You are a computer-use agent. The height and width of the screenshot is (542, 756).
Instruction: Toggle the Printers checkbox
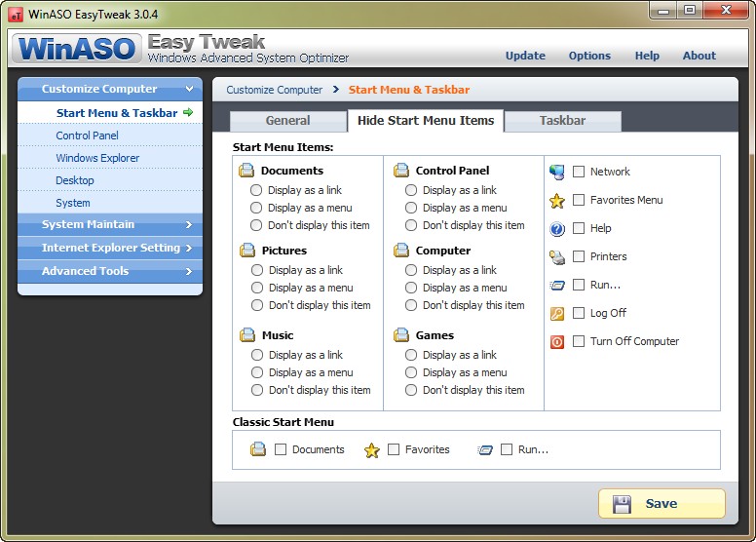[x=579, y=256]
